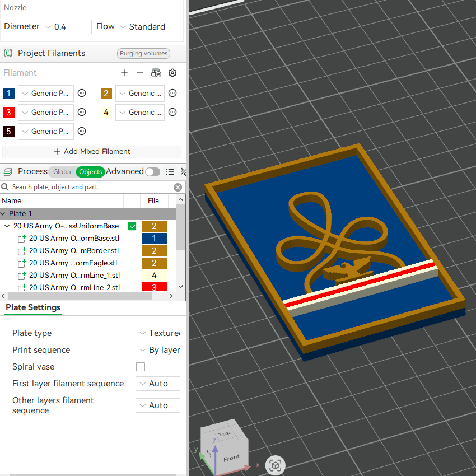Open the nozzle Flow dropdown
The height and width of the screenshot is (476, 476).
pos(146,27)
